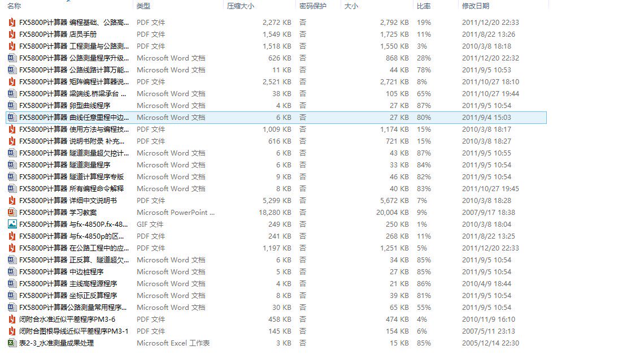Click the 比率 column header
The height and width of the screenshot is (354, 644).
coord(424,6)
